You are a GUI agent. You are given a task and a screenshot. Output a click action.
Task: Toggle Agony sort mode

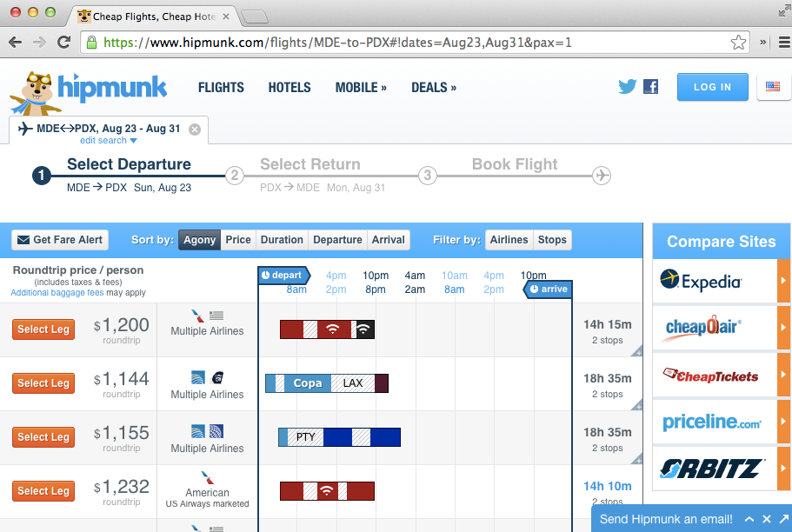click(x=198, y=240)
